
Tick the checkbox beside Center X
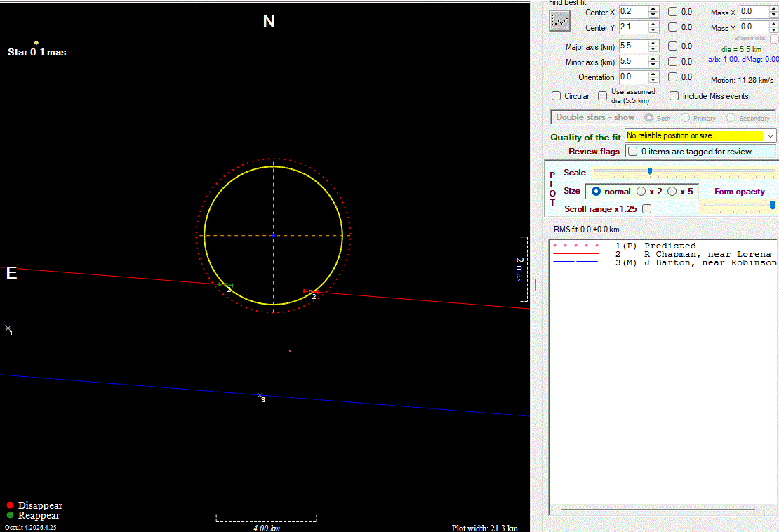(673, 12)
